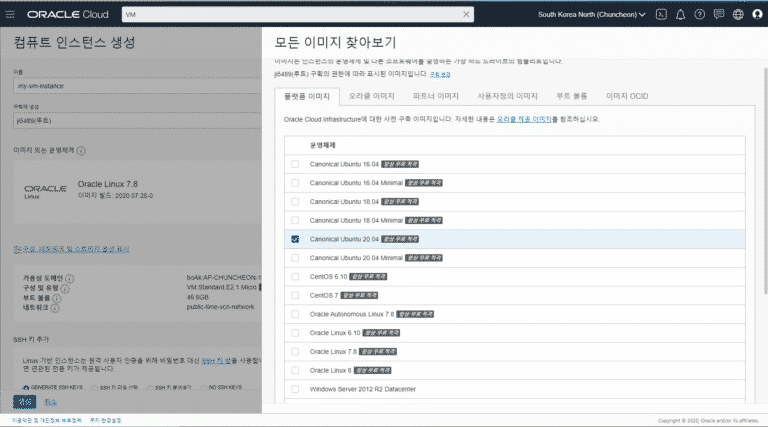The image size is (768, 427).
Task: Clear the search box with X
Action: (466, 14)
